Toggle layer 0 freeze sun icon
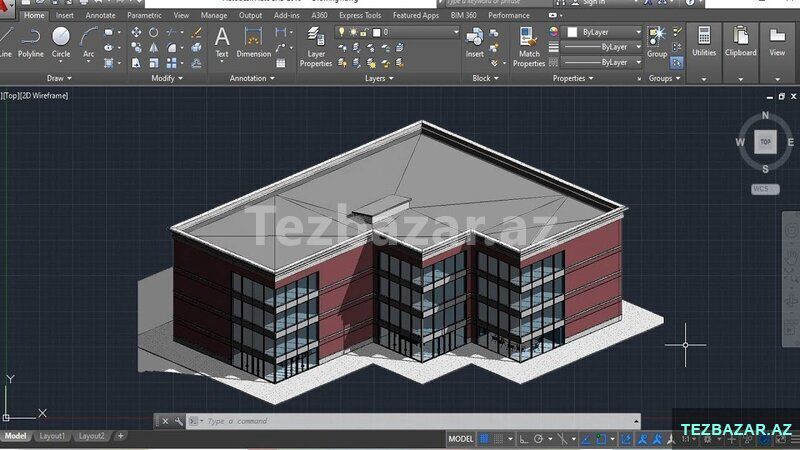 tap(353, 32)
